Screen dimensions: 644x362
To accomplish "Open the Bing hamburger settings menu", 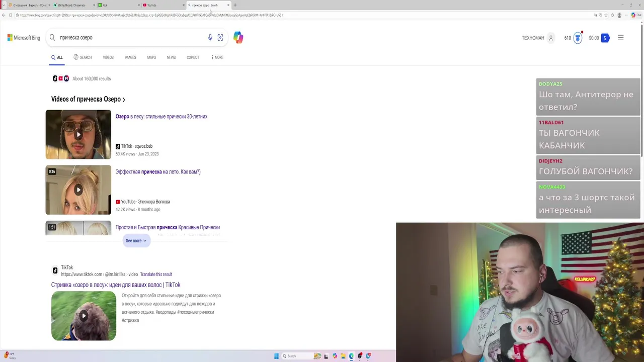I will pos(621,38).
